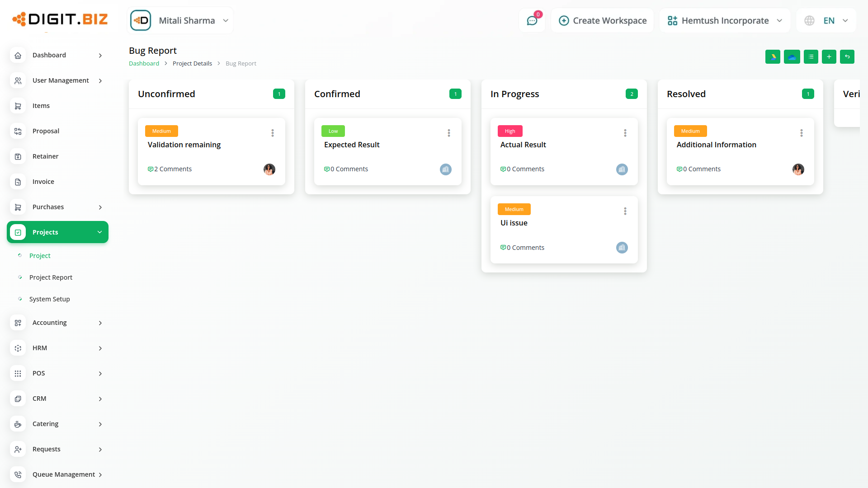This screenshot has height=488, width=868.
Task: Click the green back arrow button
Action: (x=847, y=57)
